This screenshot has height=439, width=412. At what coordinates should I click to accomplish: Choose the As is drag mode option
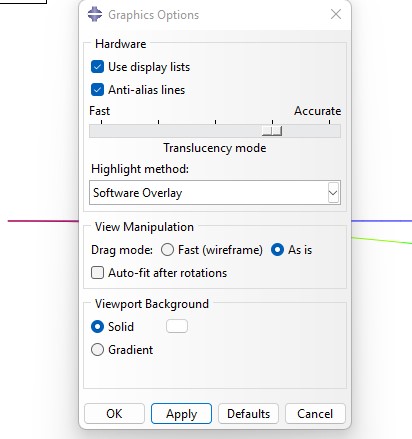click(x=277, y=250)
